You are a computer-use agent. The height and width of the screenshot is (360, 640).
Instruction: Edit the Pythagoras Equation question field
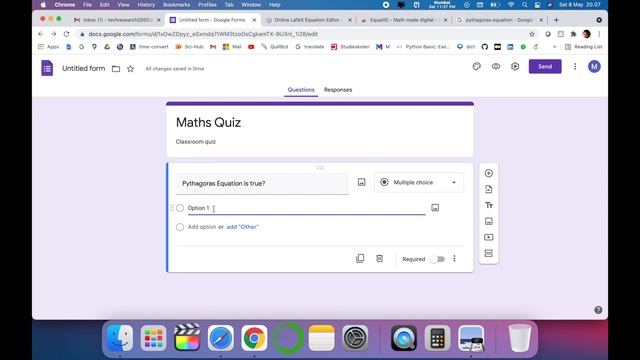tap(262, 183)
